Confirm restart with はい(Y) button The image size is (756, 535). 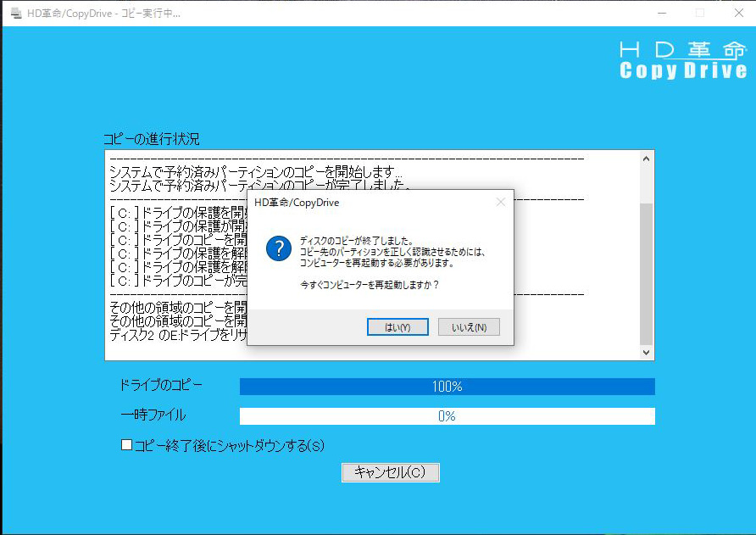[x=397, y=327]
